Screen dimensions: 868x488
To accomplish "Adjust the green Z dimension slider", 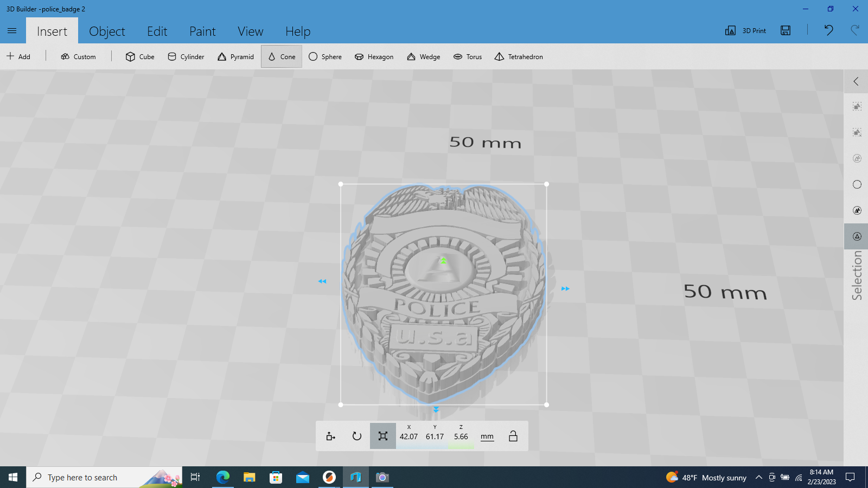I will tap(462, 446).
